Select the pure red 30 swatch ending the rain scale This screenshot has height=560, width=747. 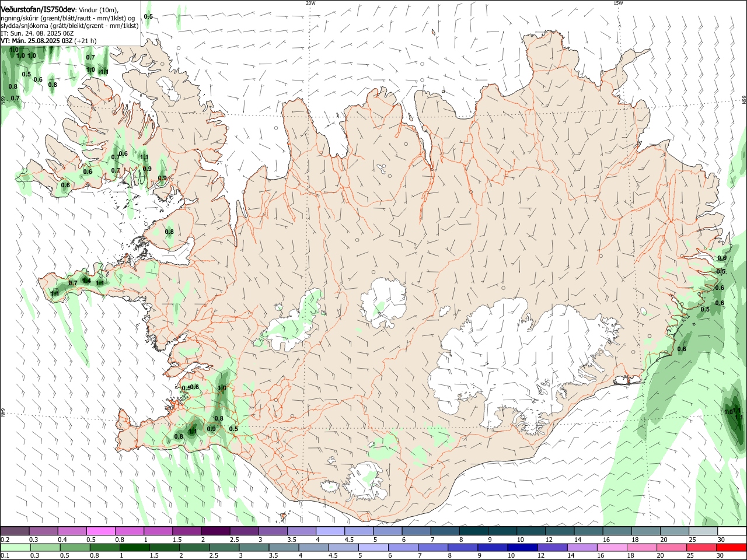[x=731, y=548]
